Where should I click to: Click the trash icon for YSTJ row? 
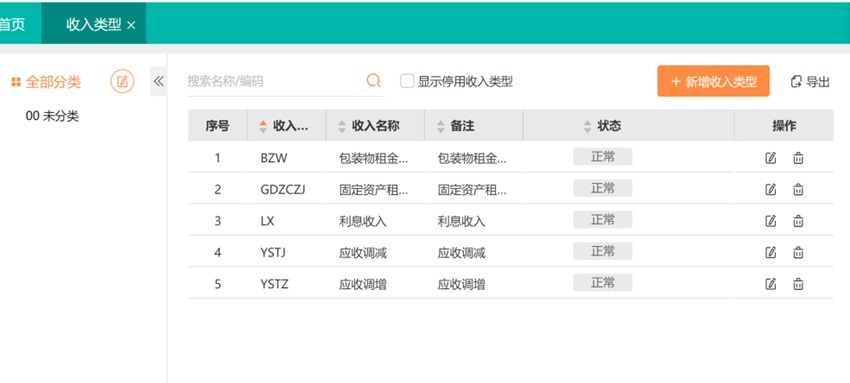(x=798, y=252)
